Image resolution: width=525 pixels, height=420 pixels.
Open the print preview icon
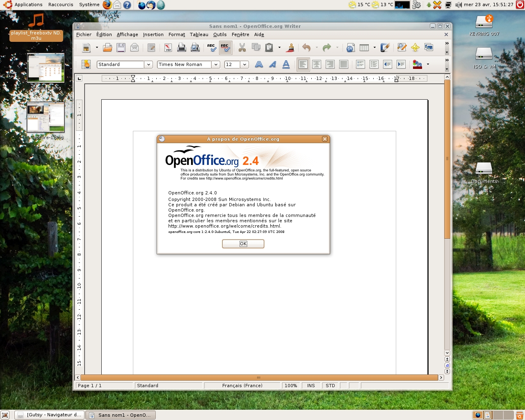pyautogui.click(x=195, y=48)
